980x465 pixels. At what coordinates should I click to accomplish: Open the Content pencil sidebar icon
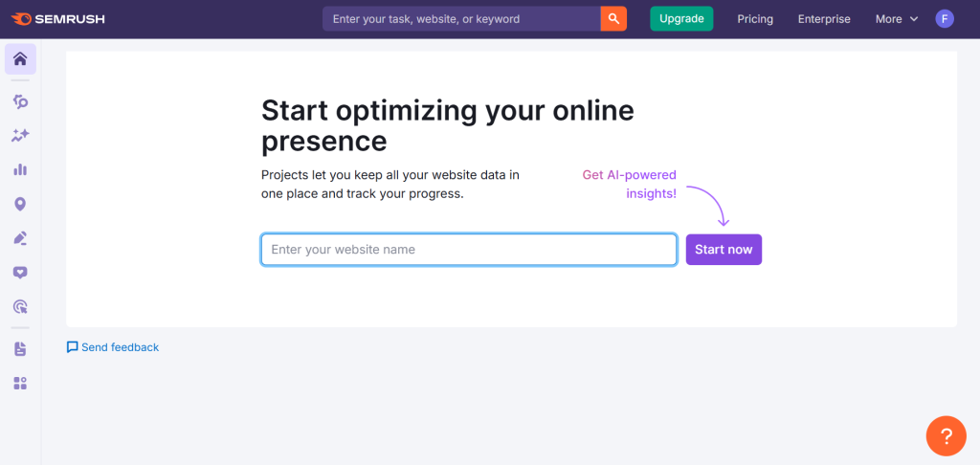point(20,238)
